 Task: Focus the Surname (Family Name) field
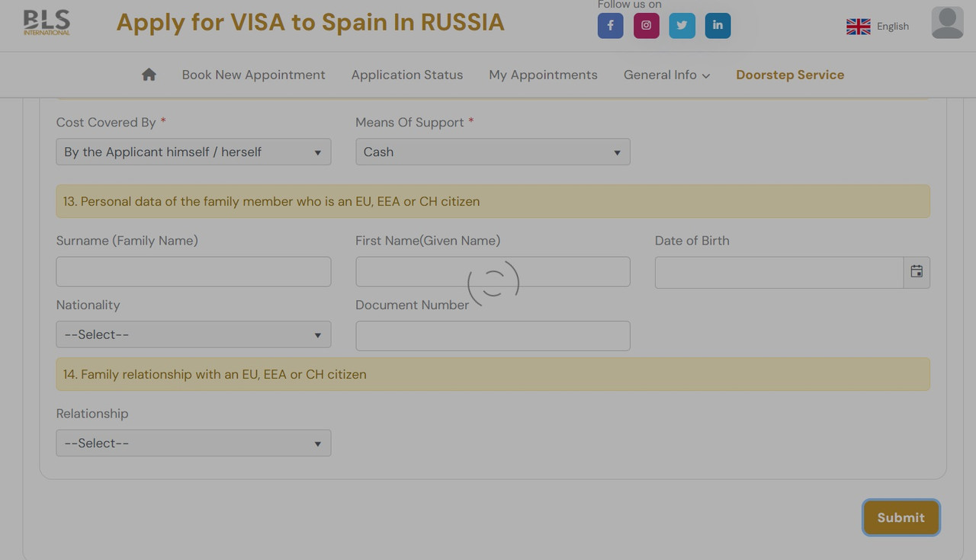194,272
